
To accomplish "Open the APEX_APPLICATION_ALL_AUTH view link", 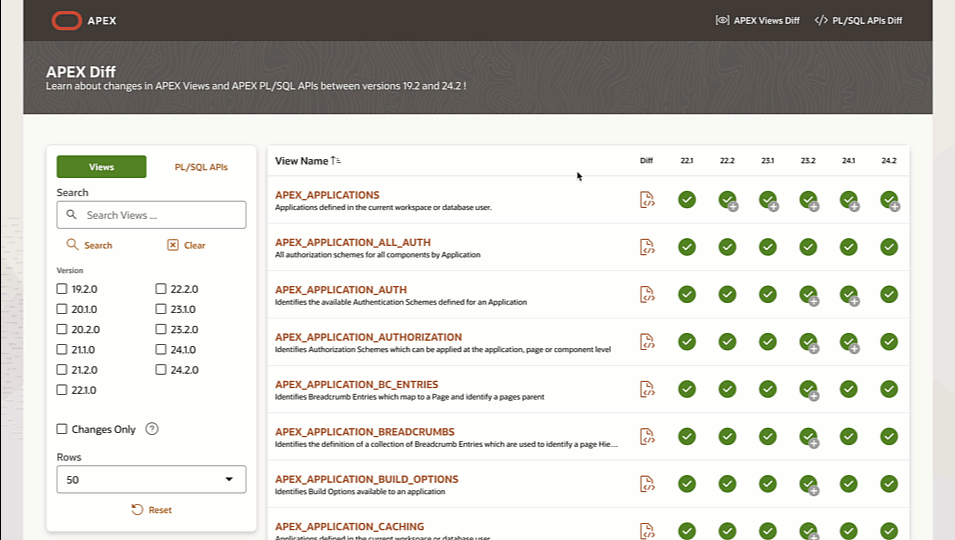I will point(353,242).
